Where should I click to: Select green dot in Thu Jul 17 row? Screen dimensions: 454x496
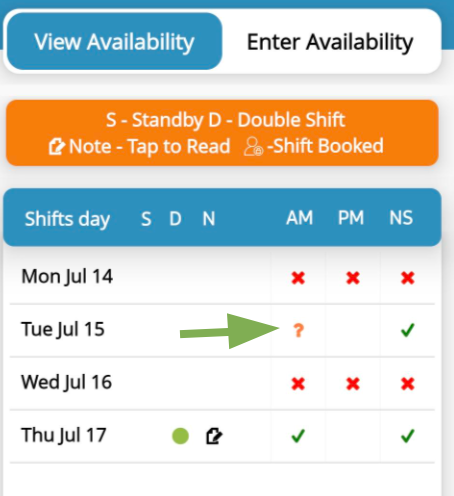180,436
